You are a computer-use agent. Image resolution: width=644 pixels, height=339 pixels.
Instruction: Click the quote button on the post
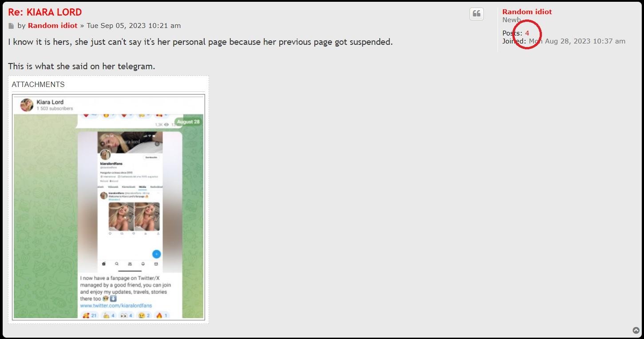[x=477, y=14]
